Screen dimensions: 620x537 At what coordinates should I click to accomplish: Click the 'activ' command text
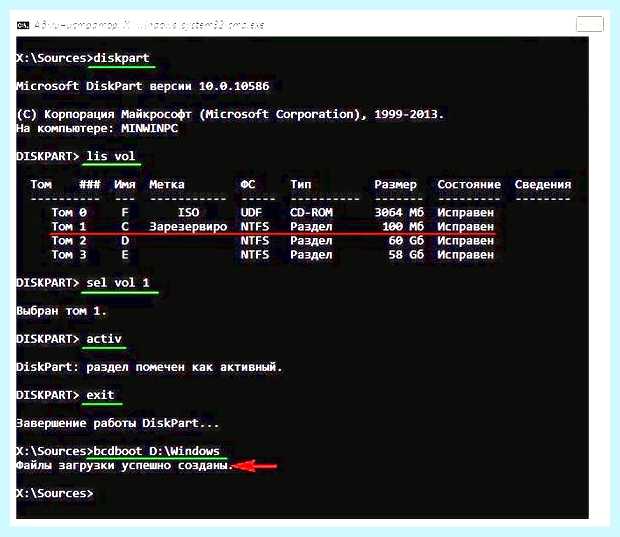[x=104, y=339]
